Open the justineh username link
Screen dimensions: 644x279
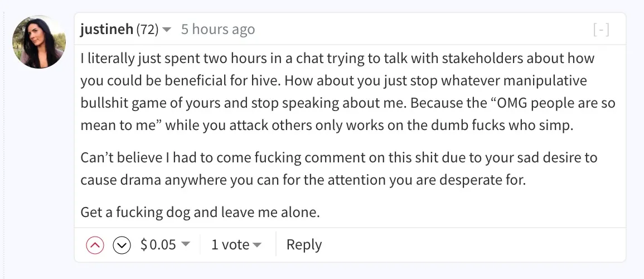click(x=107, y=30)
